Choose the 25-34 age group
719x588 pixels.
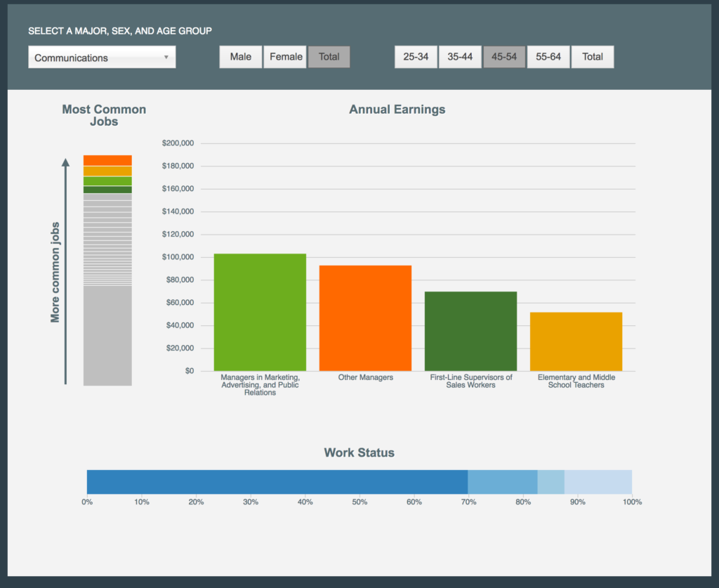click(x=416, y=57)
